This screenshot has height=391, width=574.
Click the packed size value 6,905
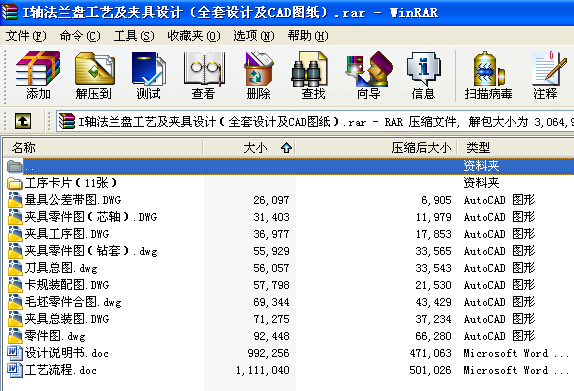pyautogui.click(x=436, y=200)
